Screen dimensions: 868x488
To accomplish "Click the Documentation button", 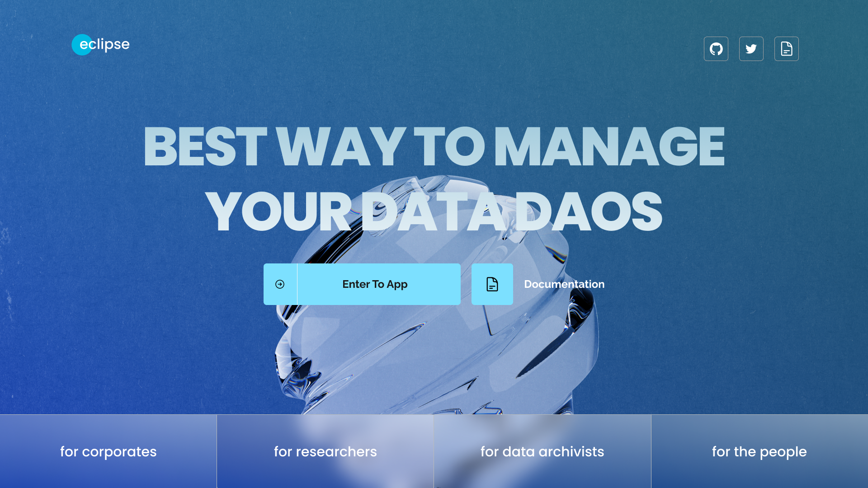I will pos(564,284).
